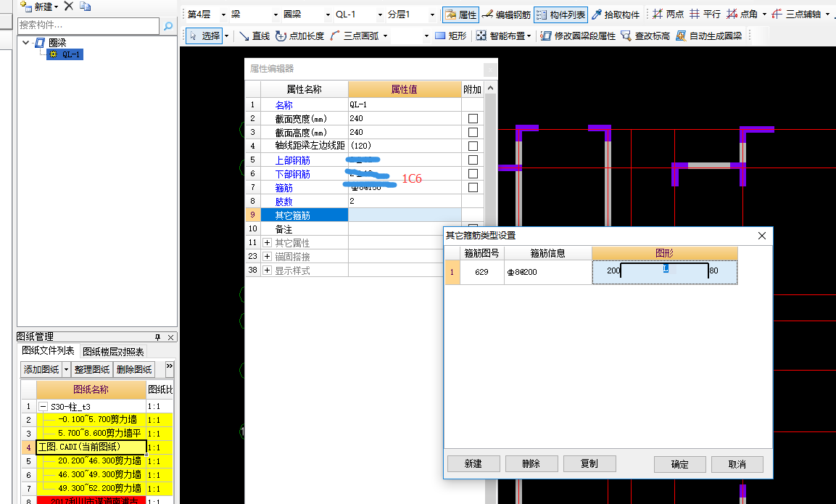836x504 pixels.
Task: Select the 三点辅轴 three-point auxiliary axis tool
Action: pyautogui.click(x=797, y=15)
